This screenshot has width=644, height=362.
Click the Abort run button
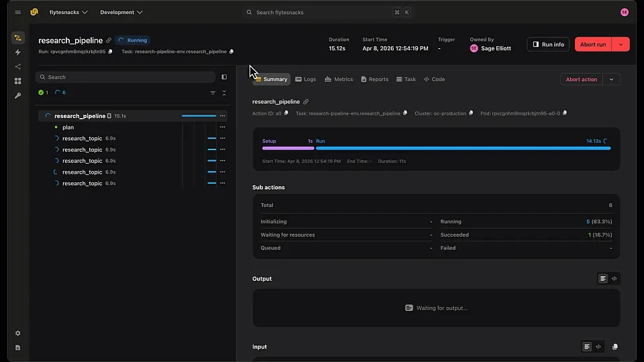593,44
